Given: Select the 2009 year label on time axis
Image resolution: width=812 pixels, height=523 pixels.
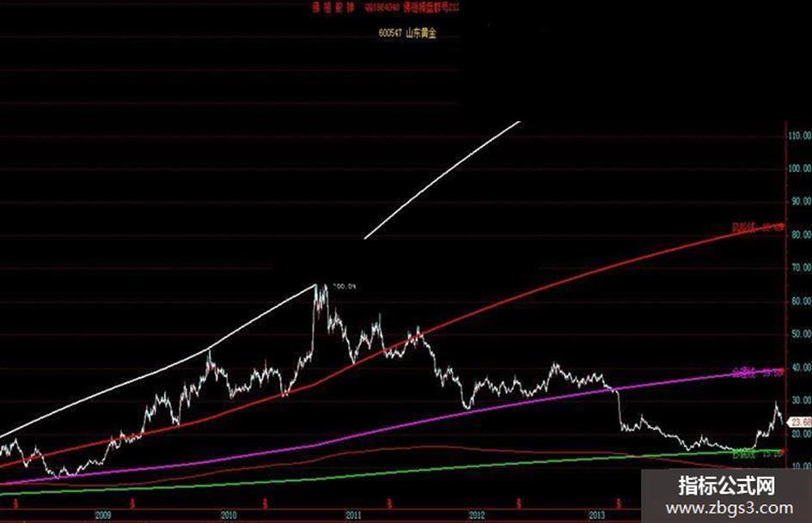Looking at the screenshot, I should [x=103, y=515].
